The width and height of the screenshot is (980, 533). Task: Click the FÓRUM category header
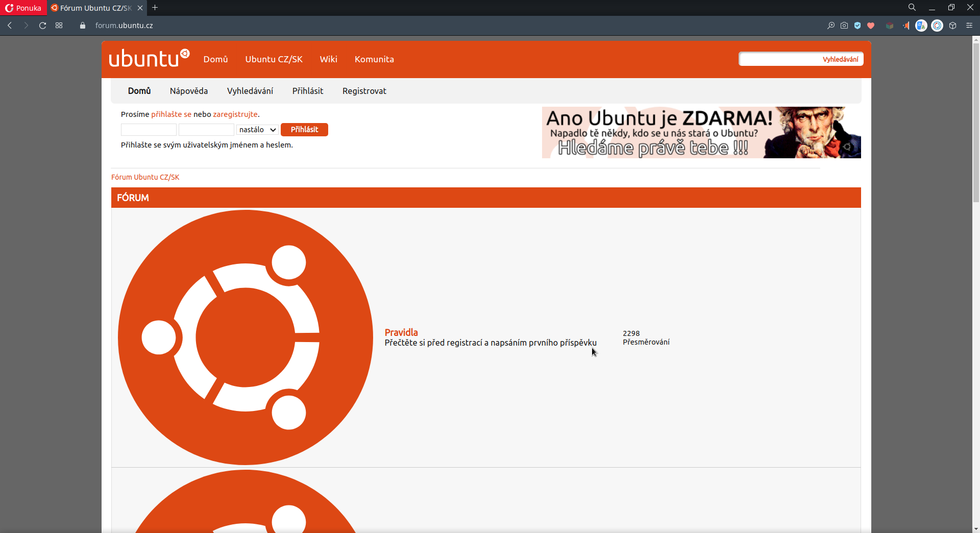[x=486, y=198]
